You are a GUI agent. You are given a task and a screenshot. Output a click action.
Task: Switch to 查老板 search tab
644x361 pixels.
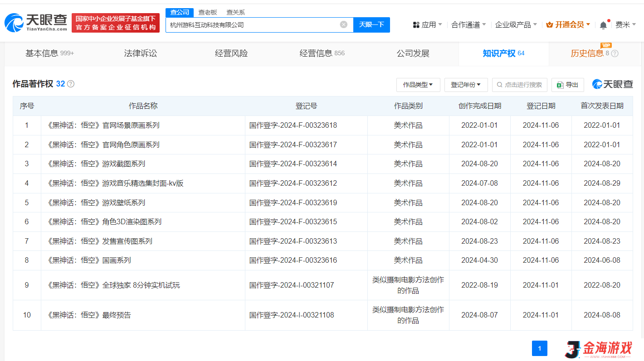208,12
